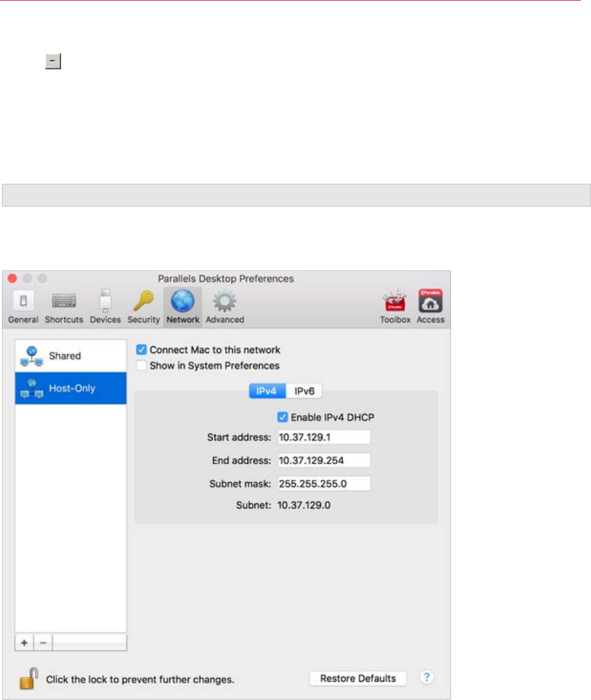Open the Devices preferences pane
The width and height of the screenshot is (591, 700).
pyautogui.click(x=106, y=307)
